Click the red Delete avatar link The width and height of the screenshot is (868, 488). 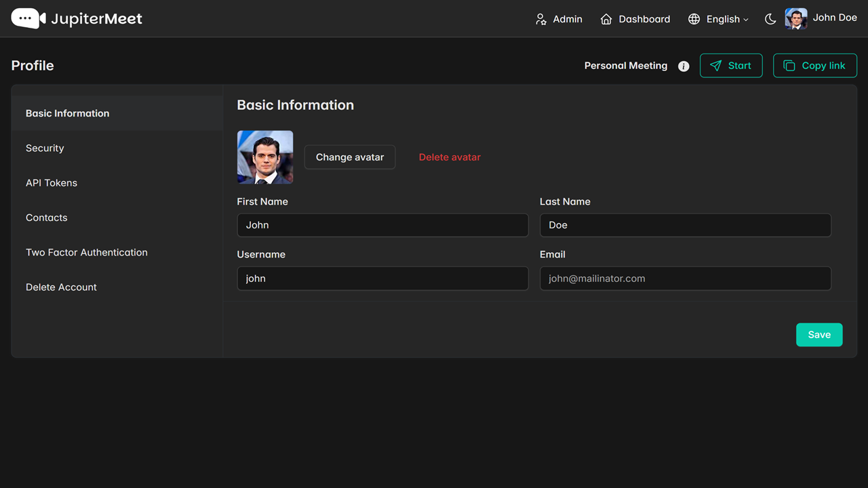coord(450,157)
